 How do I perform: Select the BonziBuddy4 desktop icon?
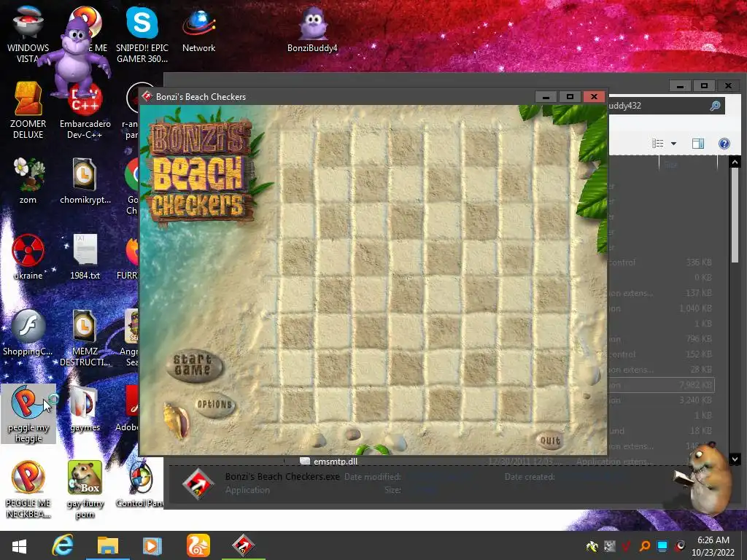(312, 29)
